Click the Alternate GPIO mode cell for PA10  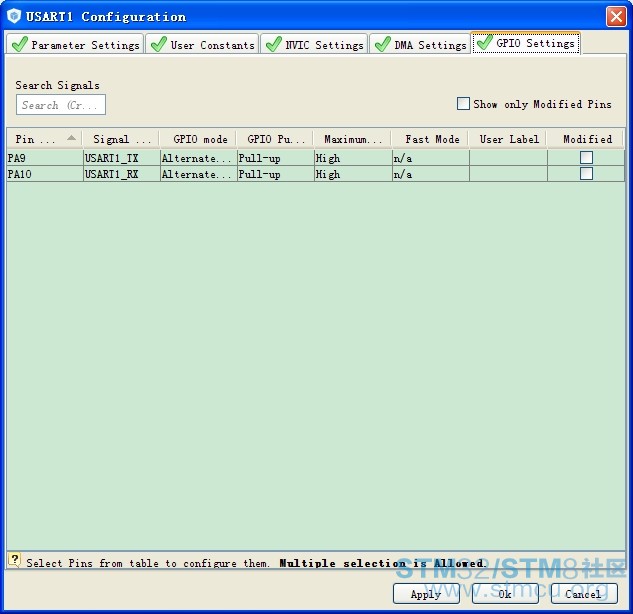pyautogui.click(x=198, y=174)
